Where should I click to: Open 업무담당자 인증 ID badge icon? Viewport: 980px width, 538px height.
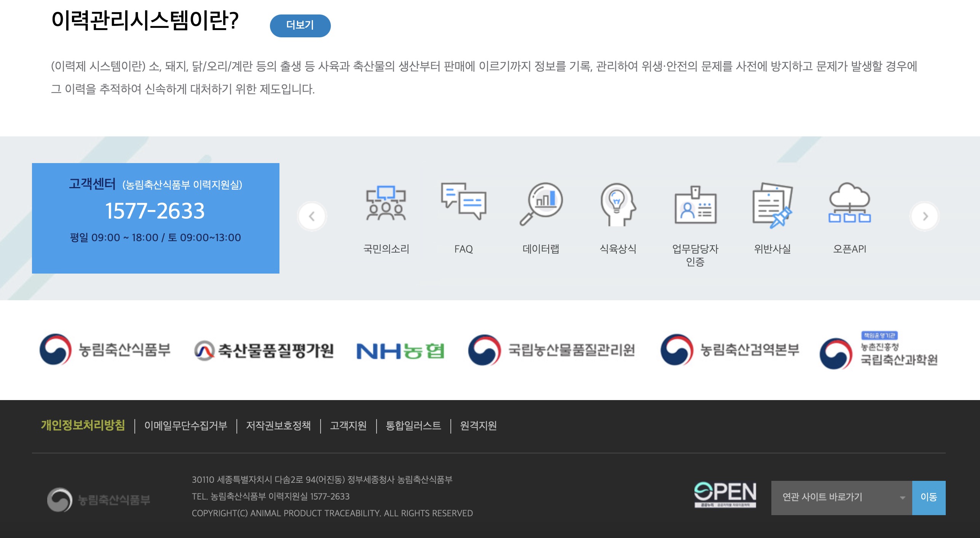tap(695, 205)
